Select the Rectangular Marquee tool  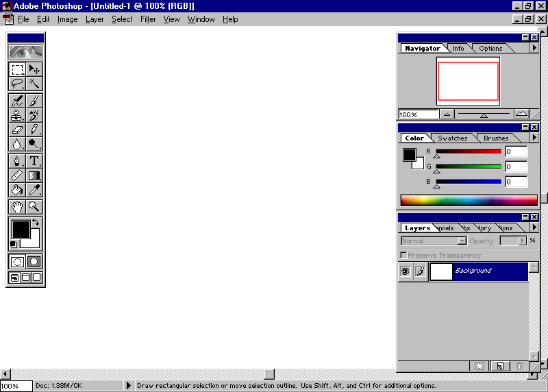click(x=16, y=69)
